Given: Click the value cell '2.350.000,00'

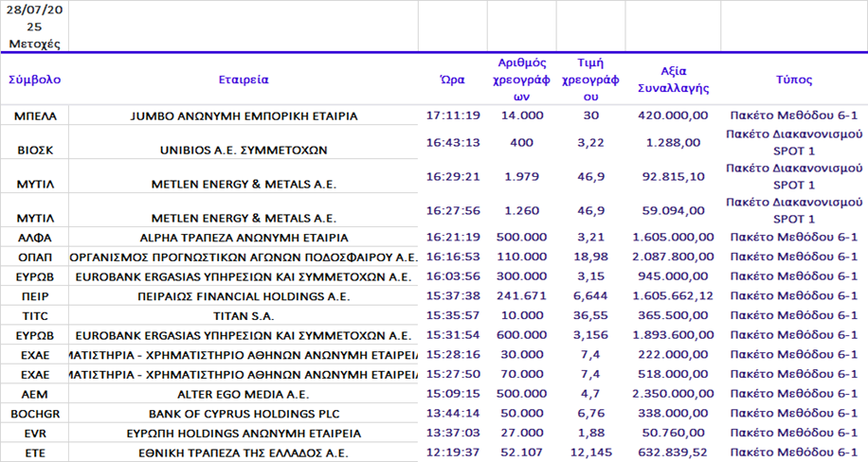Looking at the screenshot, I should [x=673, y=394].
